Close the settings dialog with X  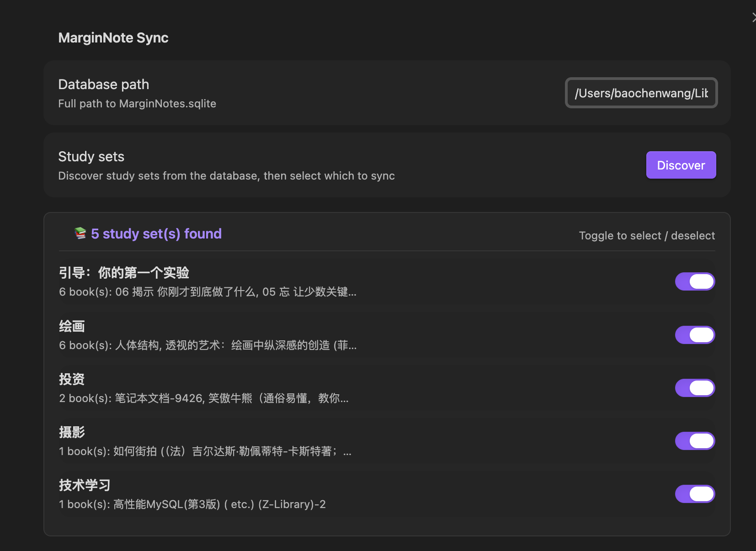tap(753, 17)
